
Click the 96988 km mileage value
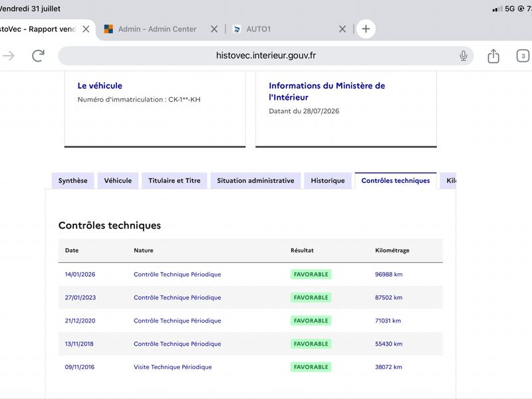[389, 274]
